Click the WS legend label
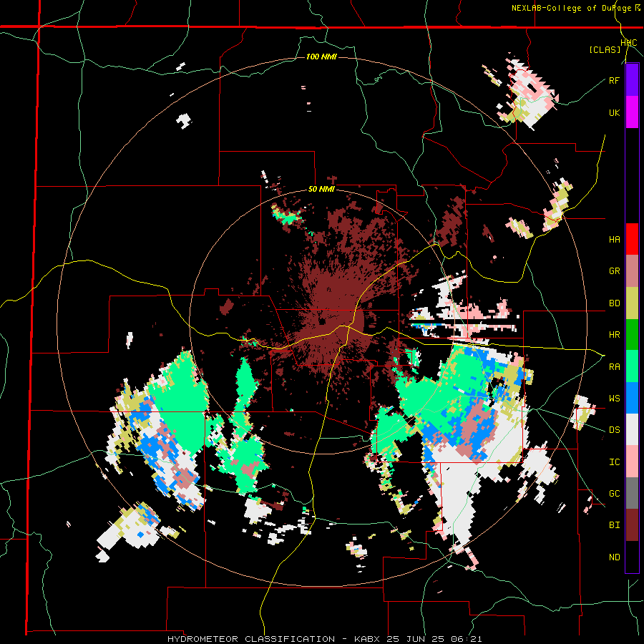Image resolution: width=644 pixels, height=644 pixels. [x=614, y=399]
